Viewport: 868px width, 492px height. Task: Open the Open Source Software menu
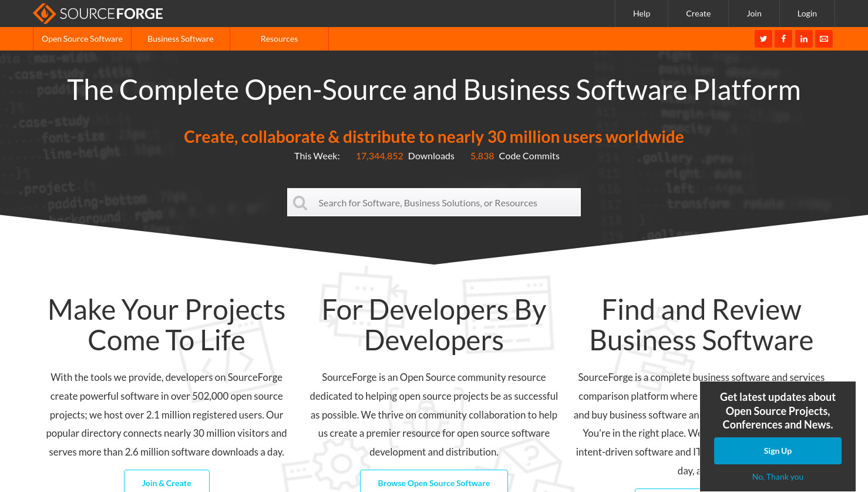coord(82,39)
